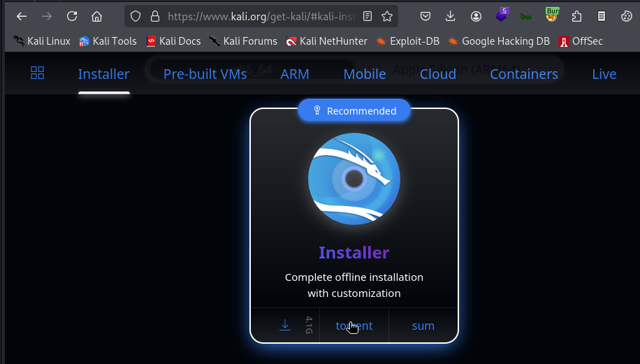Switch to the Containers tab
640x364 pixels.
click(x=523, y=74)
